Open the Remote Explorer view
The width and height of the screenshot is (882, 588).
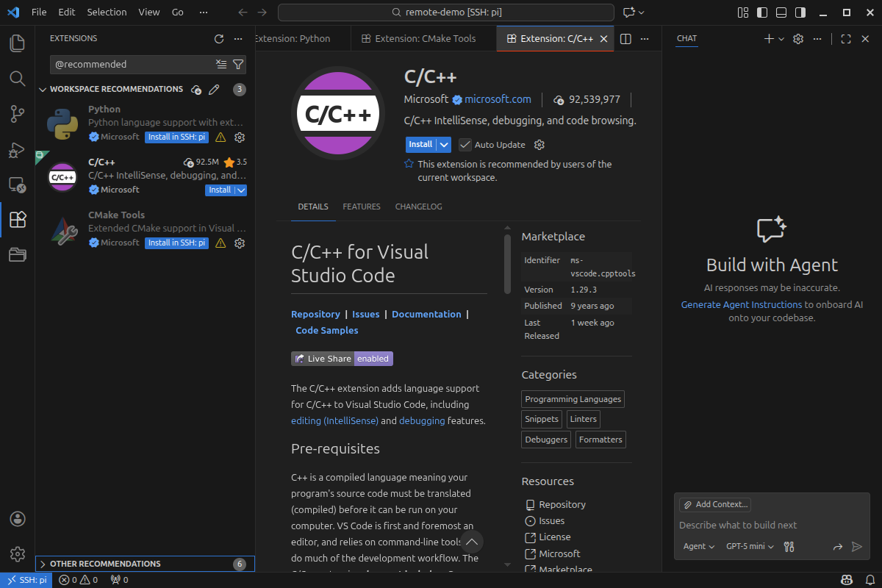18,185
